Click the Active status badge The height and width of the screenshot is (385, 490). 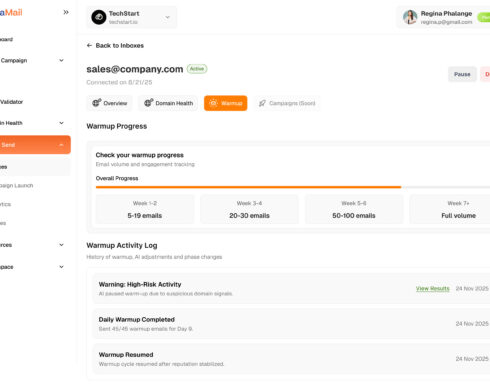click(197, 69)
